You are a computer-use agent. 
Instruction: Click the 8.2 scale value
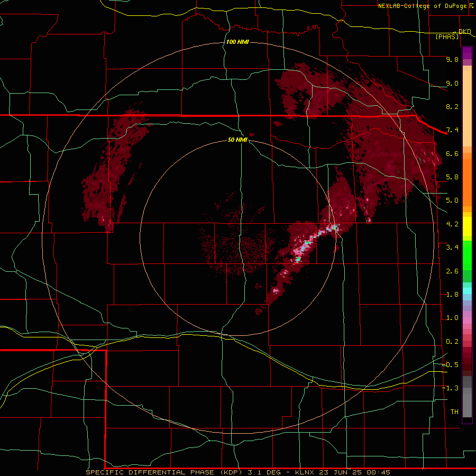point(452,106)
